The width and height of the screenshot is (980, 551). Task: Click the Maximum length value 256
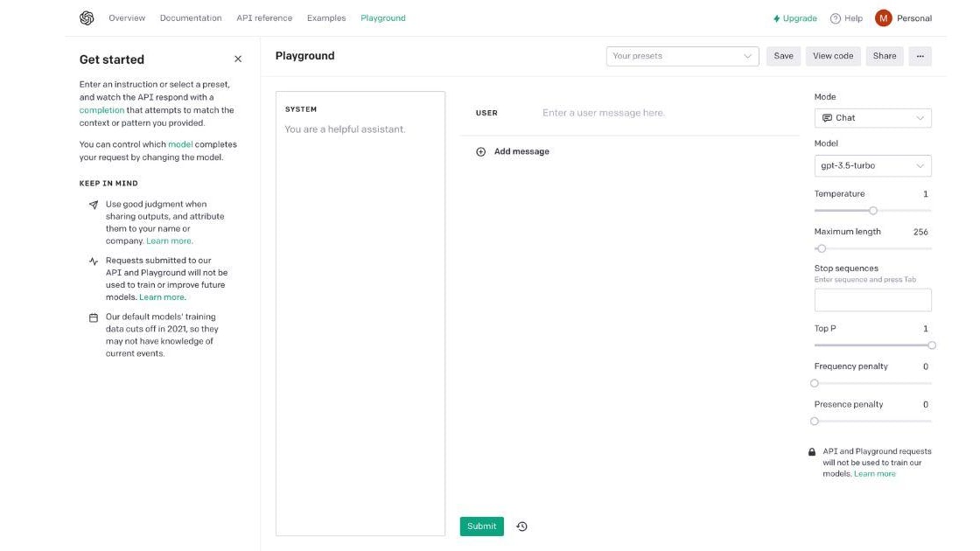(x=920, y=233)
